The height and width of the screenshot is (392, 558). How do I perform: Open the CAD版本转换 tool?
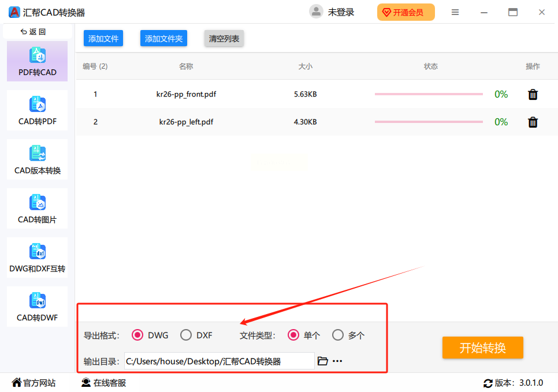38,159
